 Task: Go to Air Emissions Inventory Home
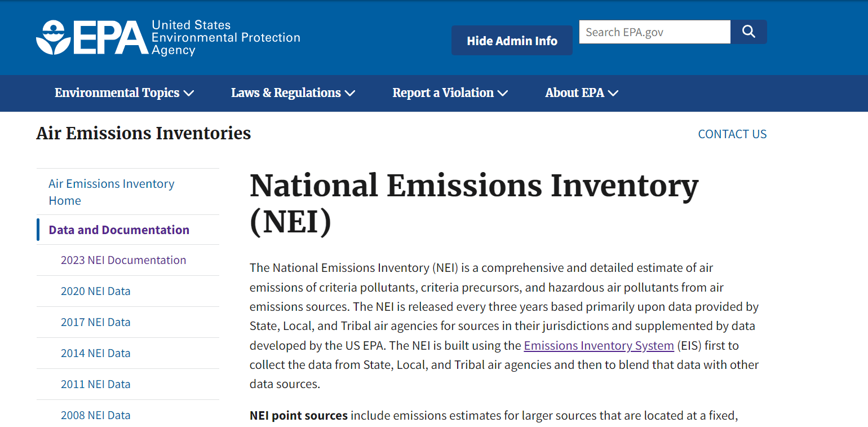(x=111, y=192)
